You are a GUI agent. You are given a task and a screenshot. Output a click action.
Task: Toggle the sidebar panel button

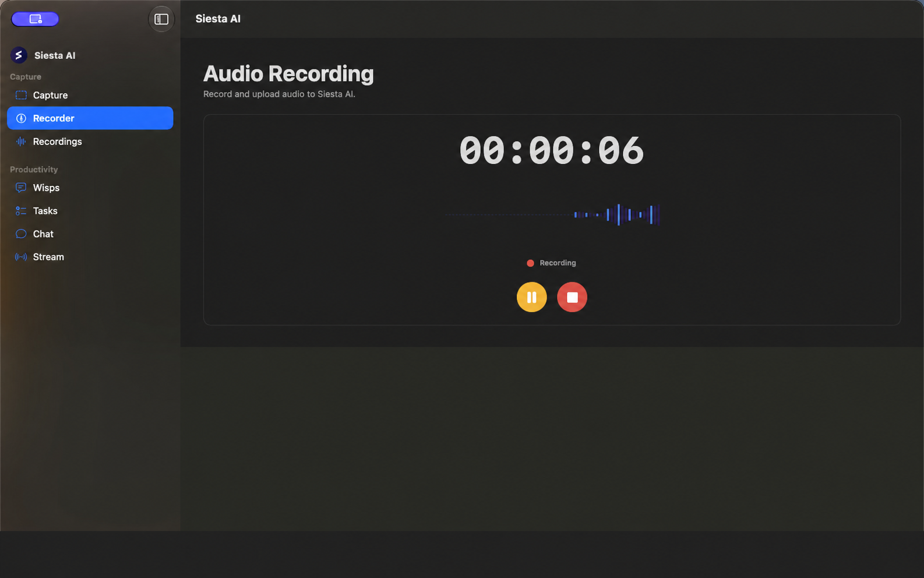point(161,19)
